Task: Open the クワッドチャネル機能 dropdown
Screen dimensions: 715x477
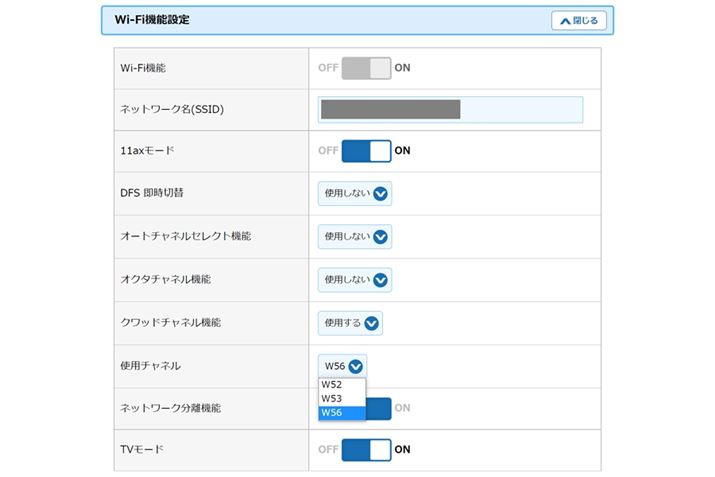Action: click(x=351, y=323)
